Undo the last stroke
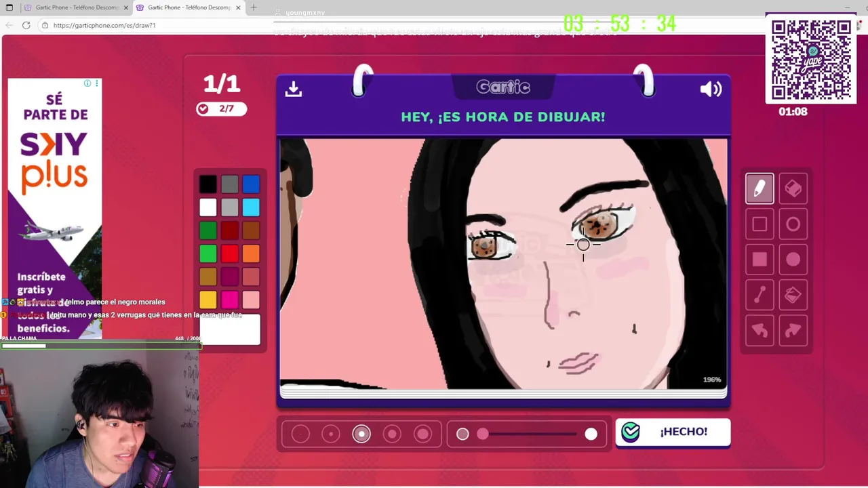This screenshot has width=868, height=488. [x=759, y=331]
